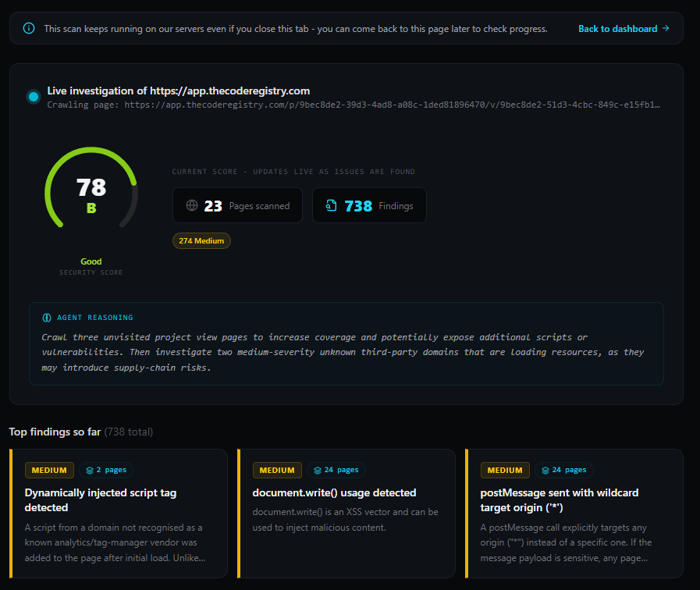The height and width of the screenshot is (590, 700).
Task: Click 24 pages badge on postMessage card
Action: (564, 470)
